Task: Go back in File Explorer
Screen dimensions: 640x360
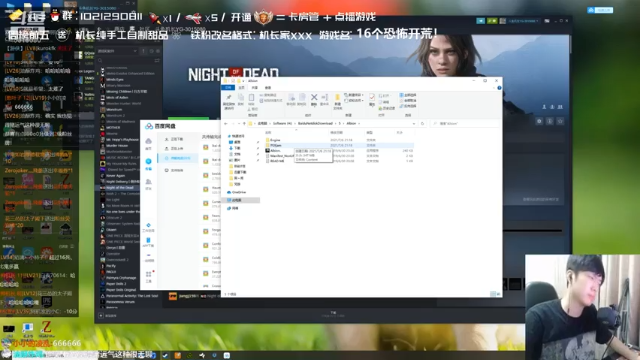Action: [226, 123]
